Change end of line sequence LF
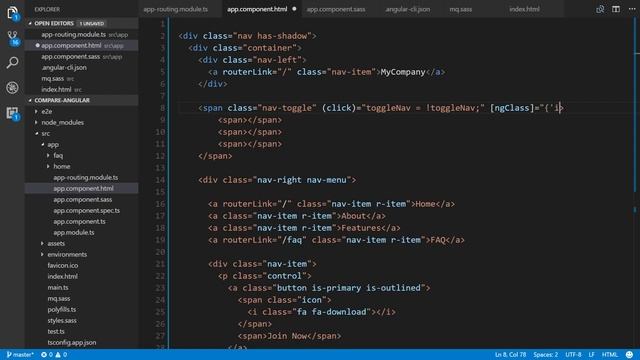This screenshot has width=640, height=360. (591, 355)
